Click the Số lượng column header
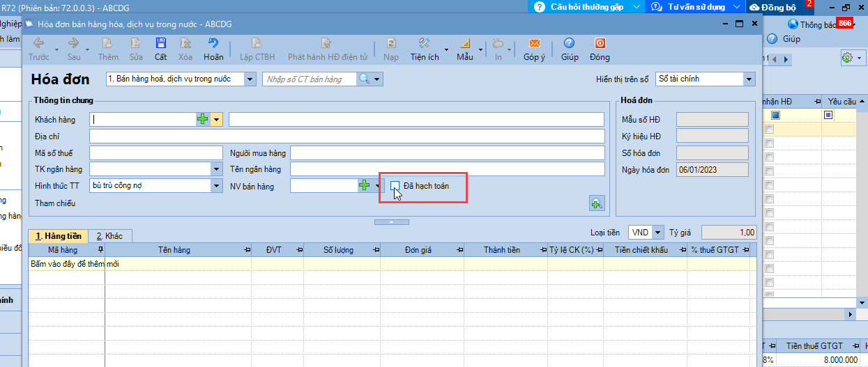 (x=338, y=249)
